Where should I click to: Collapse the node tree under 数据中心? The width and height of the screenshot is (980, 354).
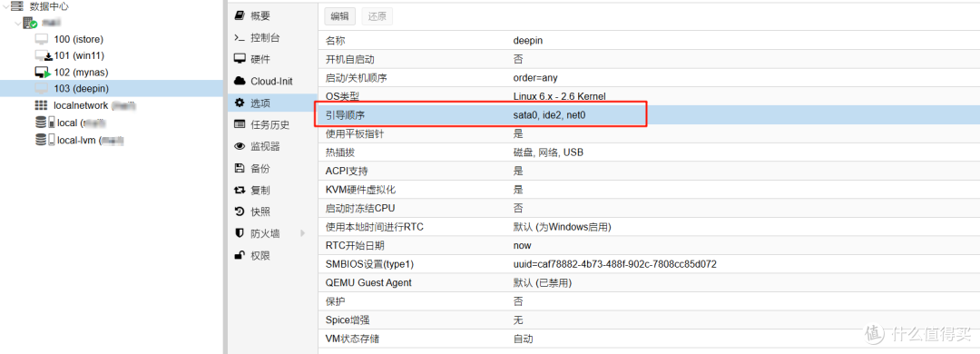pyautogui.click(x=17, y=23)
